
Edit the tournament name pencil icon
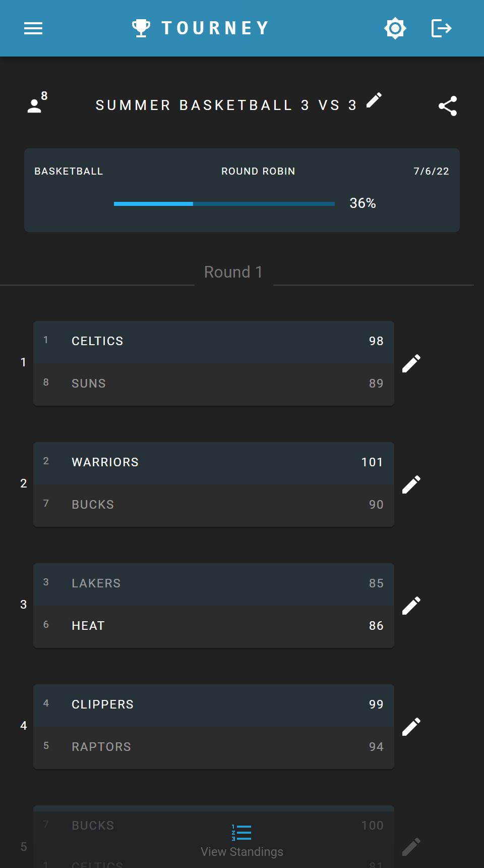(x=374, y=100)
